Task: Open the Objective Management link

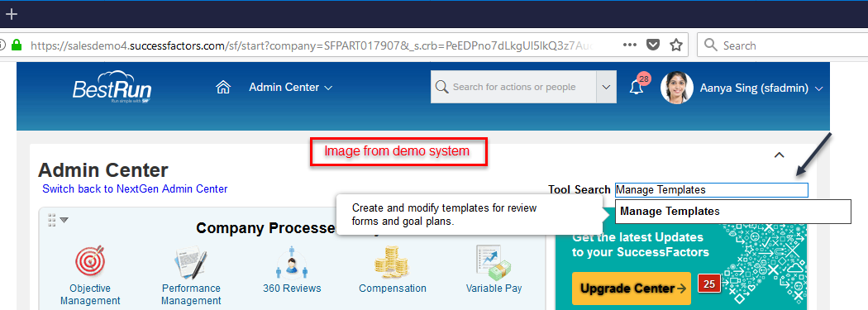Action: point(90,294)
